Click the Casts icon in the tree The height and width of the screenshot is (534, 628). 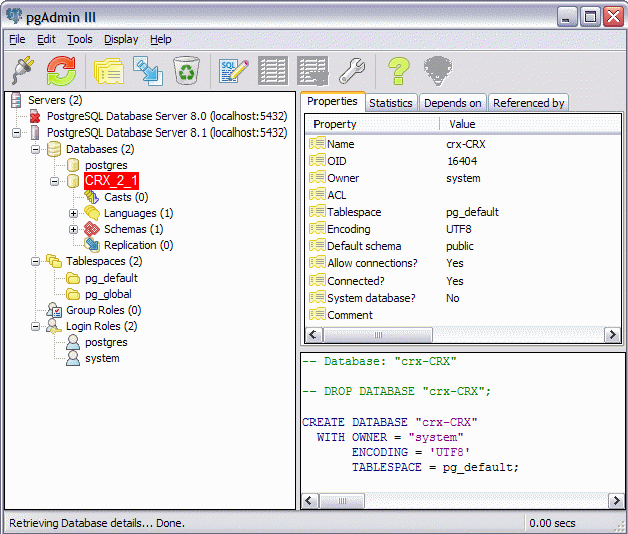pos(92,197)
